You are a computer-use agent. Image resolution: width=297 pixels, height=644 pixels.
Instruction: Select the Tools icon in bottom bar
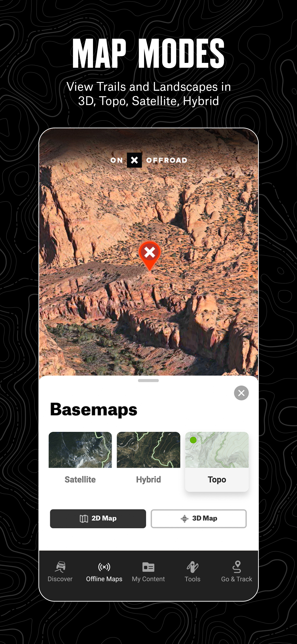(x=192, y=567)
